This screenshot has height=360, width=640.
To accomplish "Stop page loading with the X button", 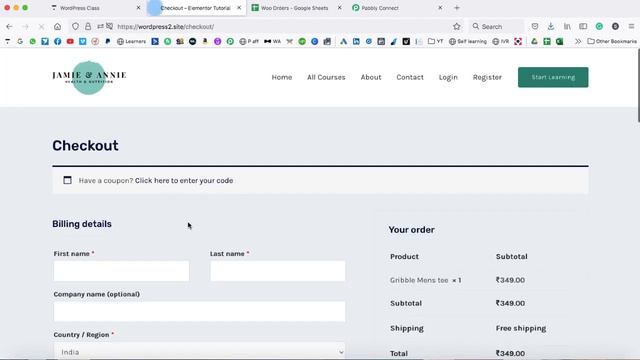I will pos(41,27).
